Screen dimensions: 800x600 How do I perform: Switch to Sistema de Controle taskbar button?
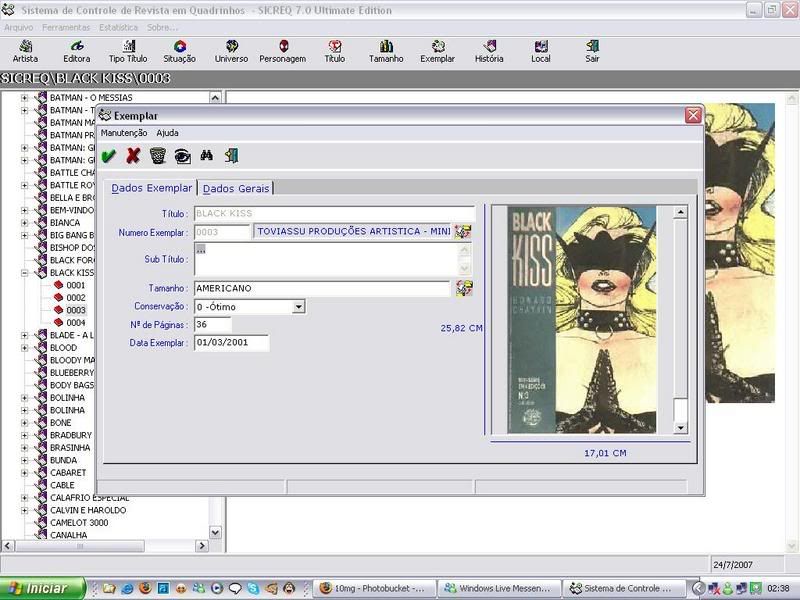tap(624, 588)
